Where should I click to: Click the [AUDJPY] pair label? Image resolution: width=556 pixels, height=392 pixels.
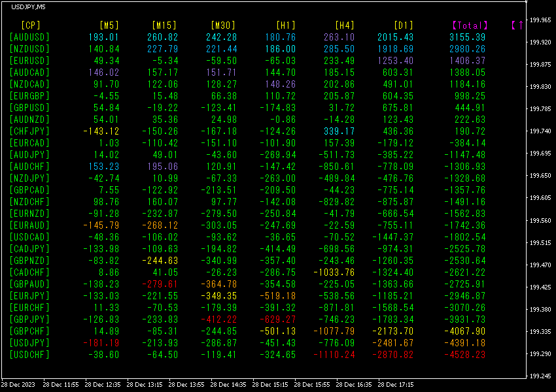(29, 155)
